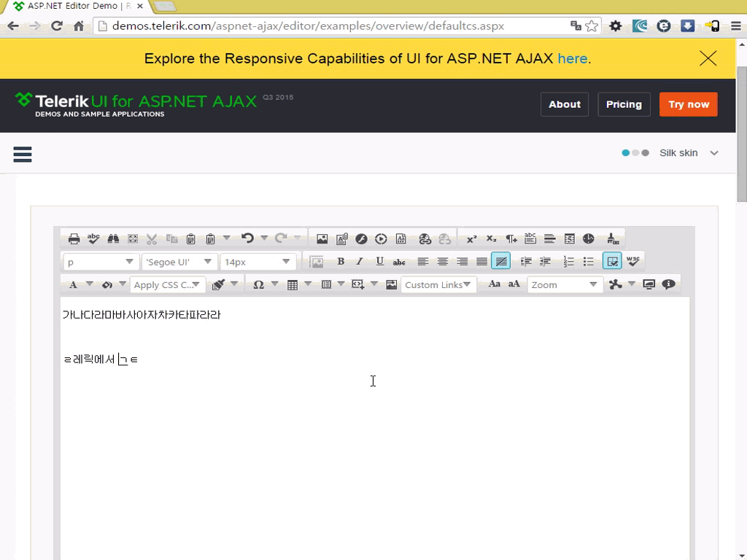This screenshot has width=747, height=560.
Task: Click the About button
Action: click(565, 104)
